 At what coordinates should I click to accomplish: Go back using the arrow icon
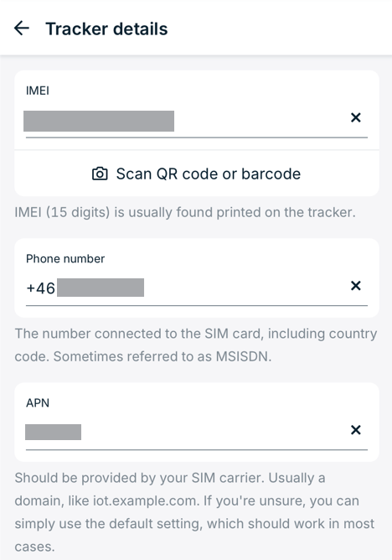(x=22, y=29)
